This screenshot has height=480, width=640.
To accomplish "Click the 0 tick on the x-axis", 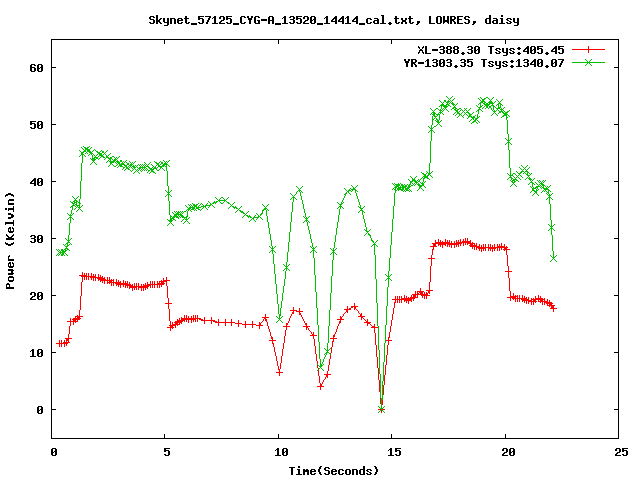I will 53,451.
